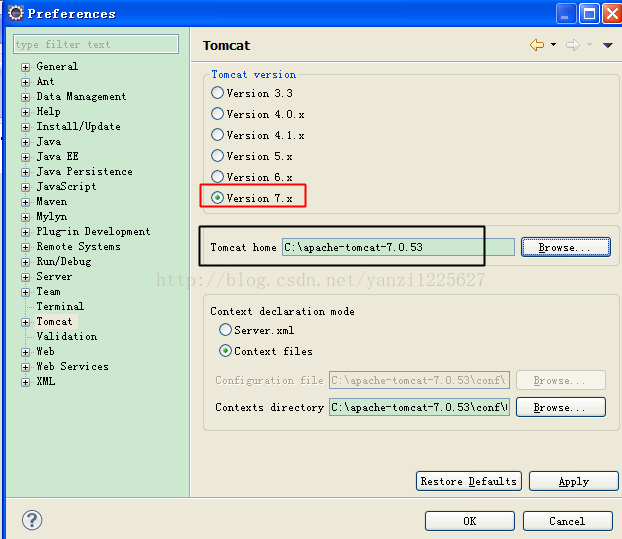622x539 pixels.
Task: Select Terminal in the preferences tree
Action: point(60,306)
